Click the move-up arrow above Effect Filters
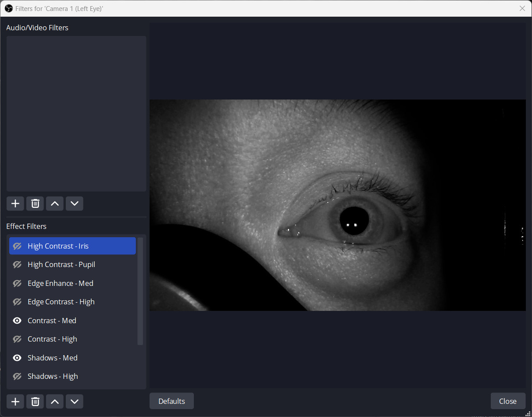The width and height of the screenshot is (532, 417). coord(54,203)
